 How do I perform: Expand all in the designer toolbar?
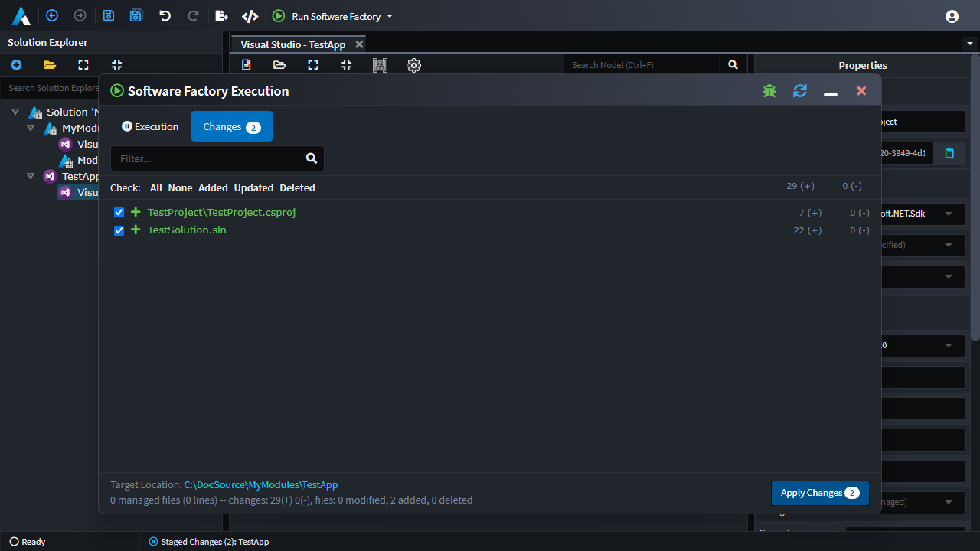(x=313, y=65)
